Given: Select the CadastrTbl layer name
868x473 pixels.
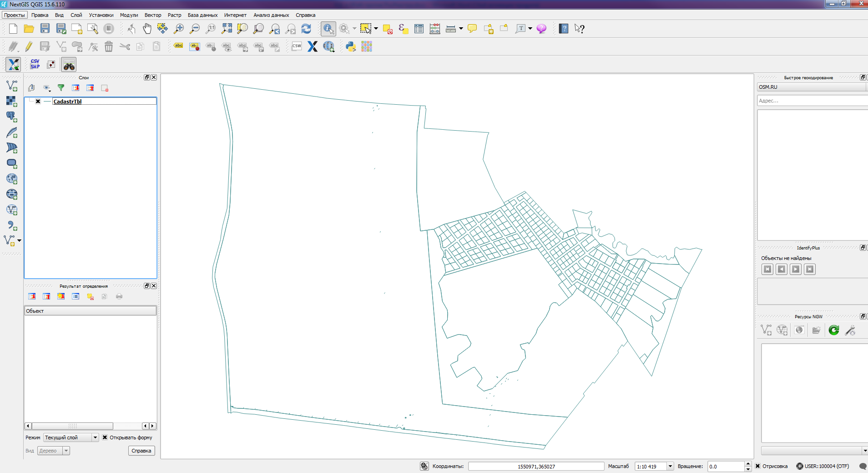Looking at the screenshot, I should pyautogui.click(x=67, y=102).
